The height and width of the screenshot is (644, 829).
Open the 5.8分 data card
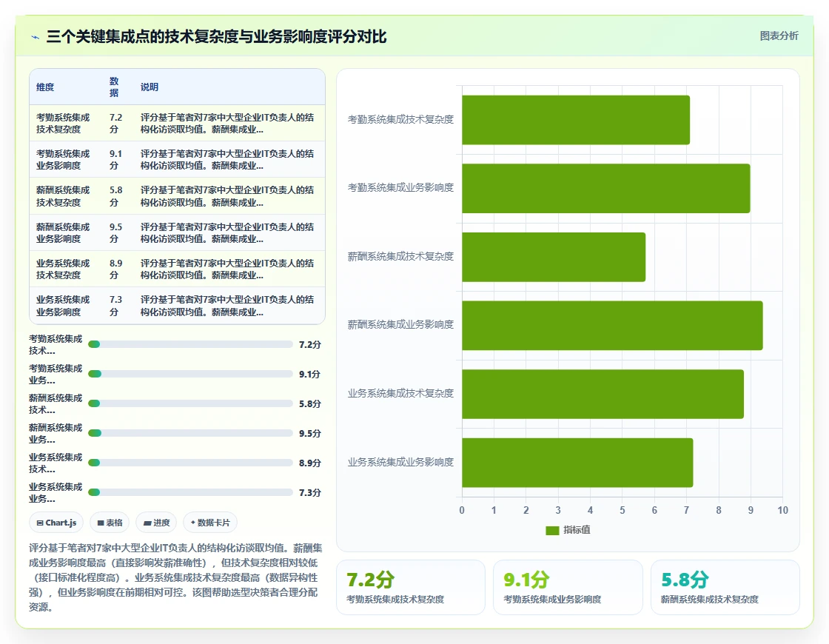pyautogui.click(x=725, y=588)
